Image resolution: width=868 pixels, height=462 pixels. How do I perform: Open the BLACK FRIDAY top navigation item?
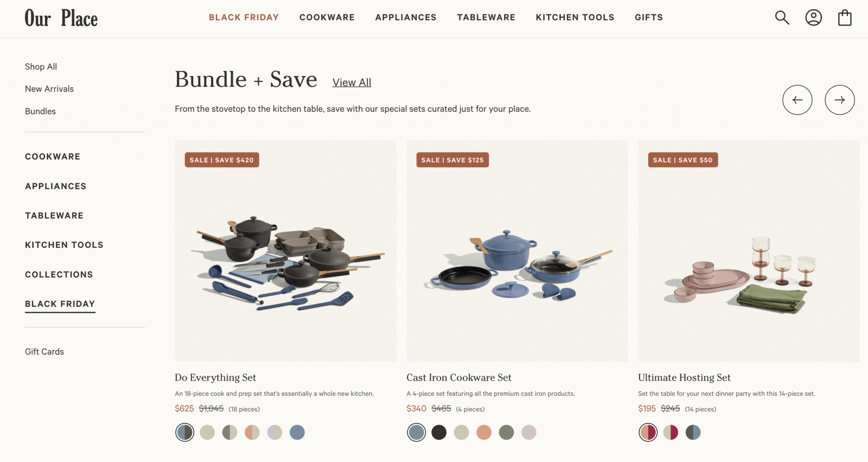pos(244,17)
